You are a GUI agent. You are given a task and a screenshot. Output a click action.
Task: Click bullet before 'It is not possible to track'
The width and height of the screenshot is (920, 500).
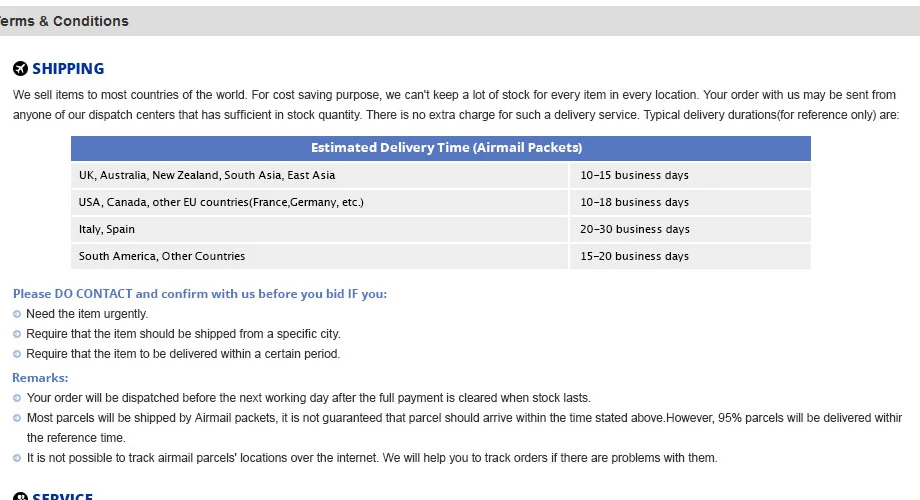point(17,458)
